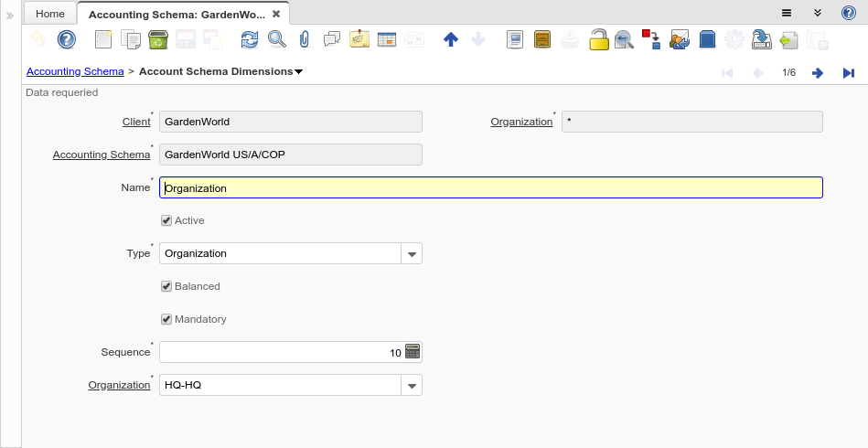Click into the Name input field
Screen dimensions: 868x448
click(491, 187)
